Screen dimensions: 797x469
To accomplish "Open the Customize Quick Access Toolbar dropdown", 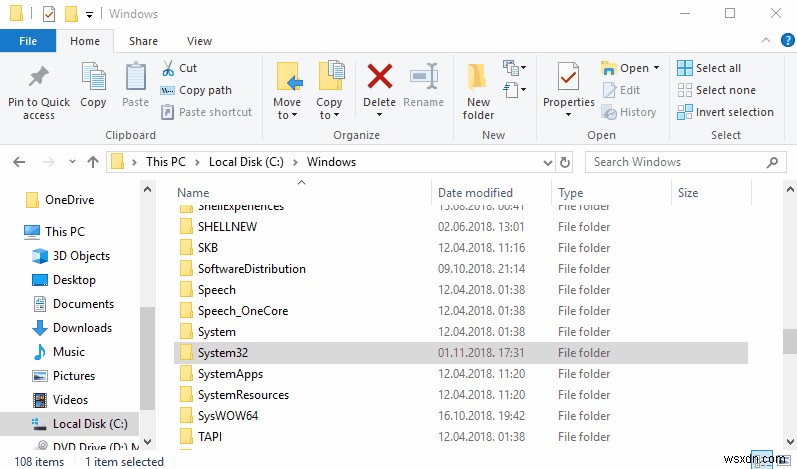I will [x=89, y=15].
